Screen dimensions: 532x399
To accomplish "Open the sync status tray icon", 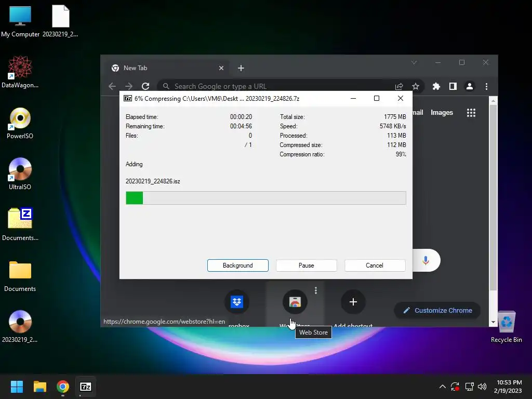I will coord(455,387).
